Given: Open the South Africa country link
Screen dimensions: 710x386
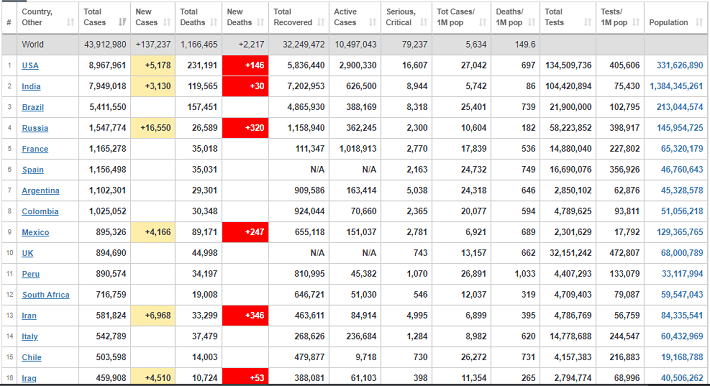Looking at the screenshot, I should click(x=46, y=295).
